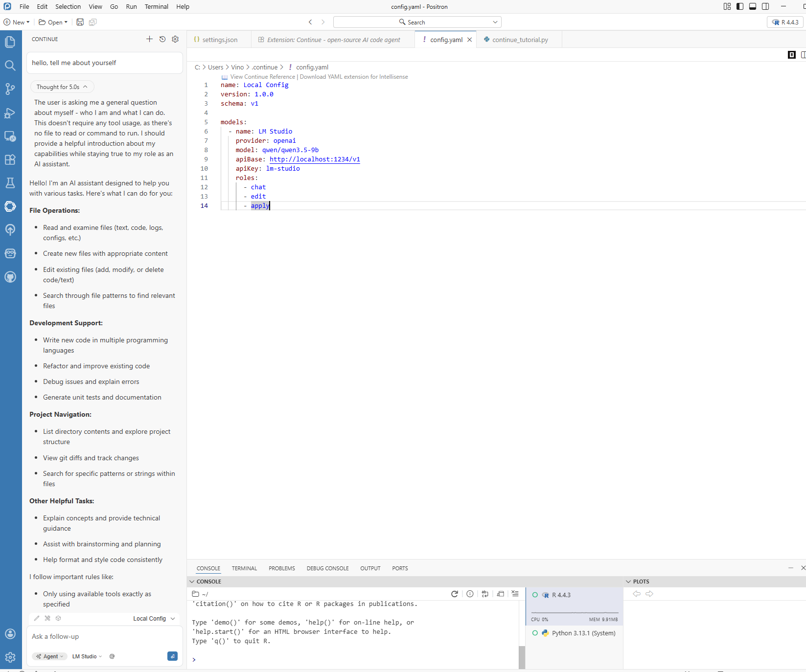Click the clear console icon
Image resolution: width=806 pixels, height=672 pixels.
pos(515,594)
